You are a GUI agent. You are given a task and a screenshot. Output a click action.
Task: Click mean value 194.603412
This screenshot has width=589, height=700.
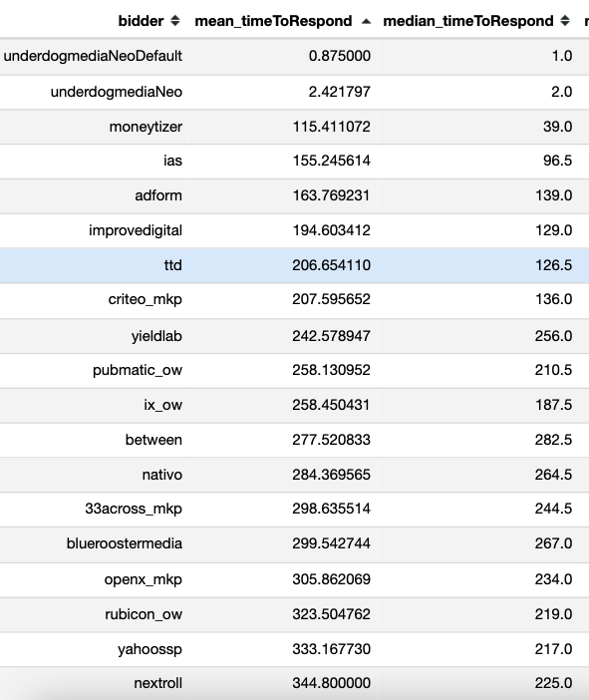click(332, 230)
